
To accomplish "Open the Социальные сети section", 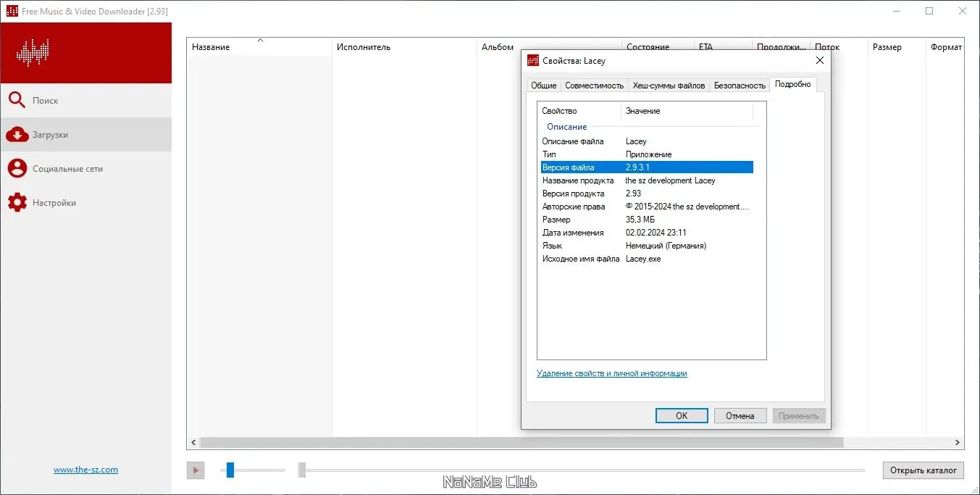I will (x=85, y=169).
